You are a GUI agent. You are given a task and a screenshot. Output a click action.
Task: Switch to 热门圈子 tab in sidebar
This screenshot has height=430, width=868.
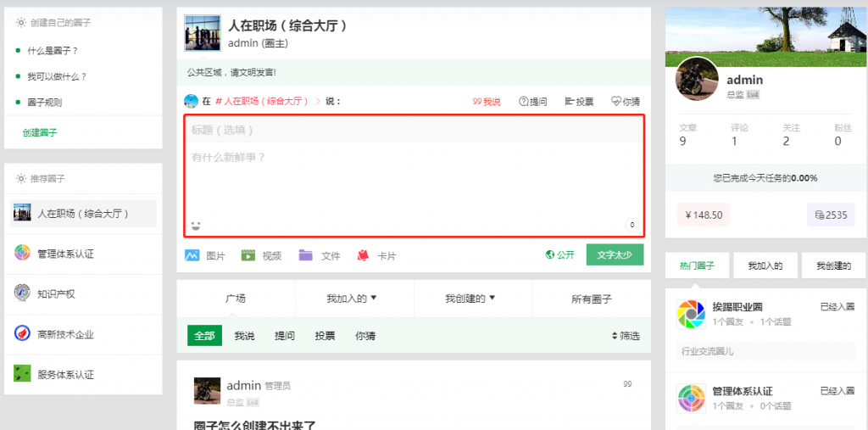point(697,265)
